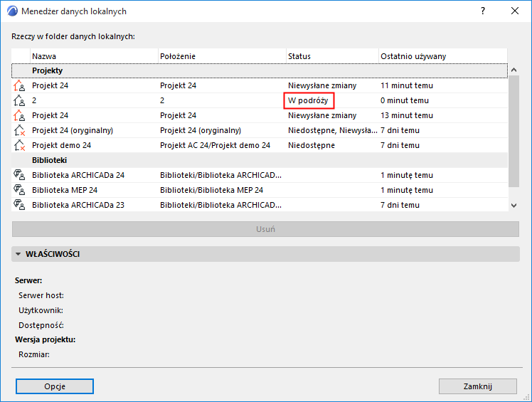Click the W podróży status cell
532x402 pixels.
(308, 100)
